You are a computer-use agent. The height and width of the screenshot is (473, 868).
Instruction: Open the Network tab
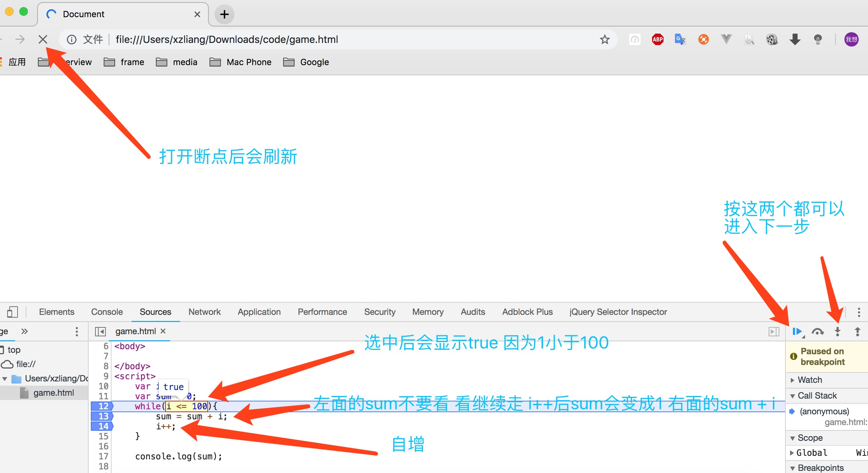coord(204,312)
